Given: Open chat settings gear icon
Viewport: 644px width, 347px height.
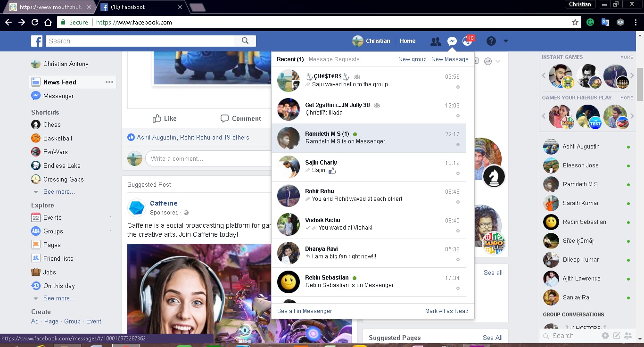Looking at the screenshot, I should [x=605, y=336].
